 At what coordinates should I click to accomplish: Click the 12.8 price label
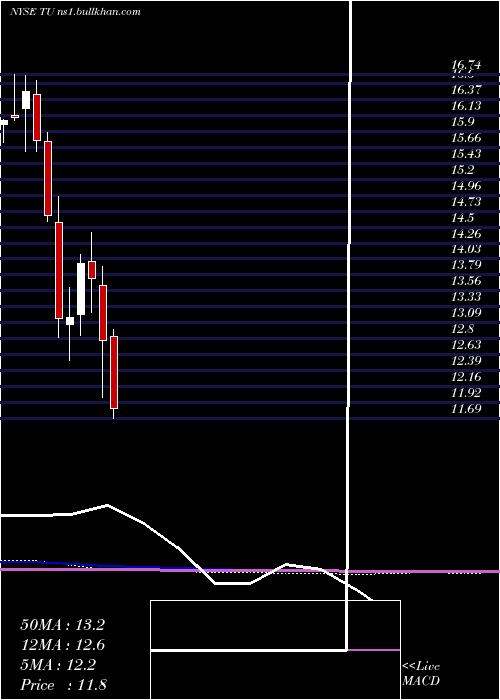pyautogui.click(x=462, y=329)
